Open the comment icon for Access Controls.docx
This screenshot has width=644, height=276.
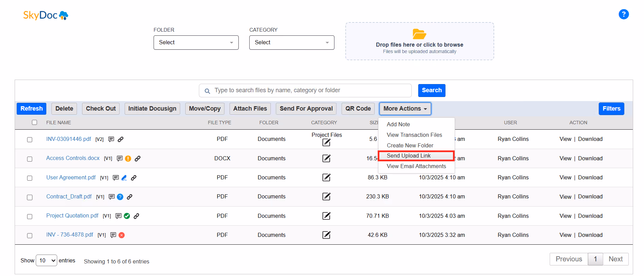(x=120, y=158)
